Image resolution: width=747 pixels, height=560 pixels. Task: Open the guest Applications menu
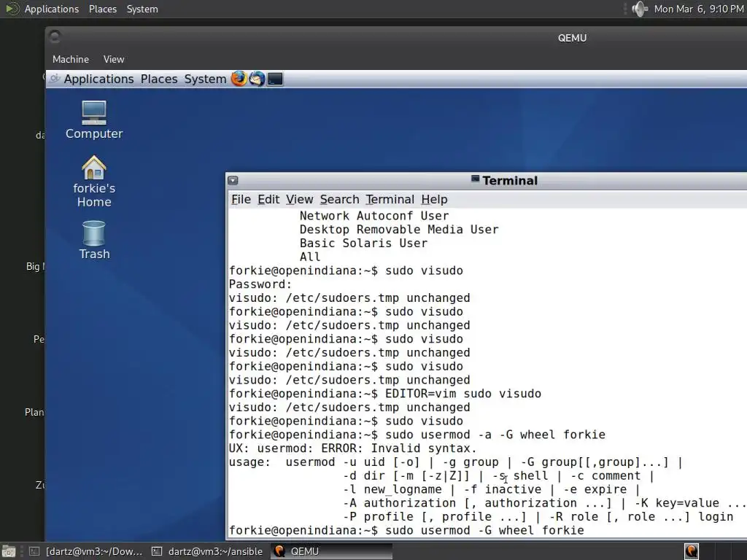[98, 79]
